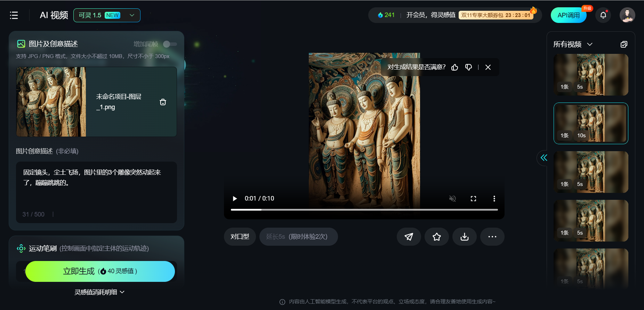Click the 对口型 lip sync button

pos(240,237)
